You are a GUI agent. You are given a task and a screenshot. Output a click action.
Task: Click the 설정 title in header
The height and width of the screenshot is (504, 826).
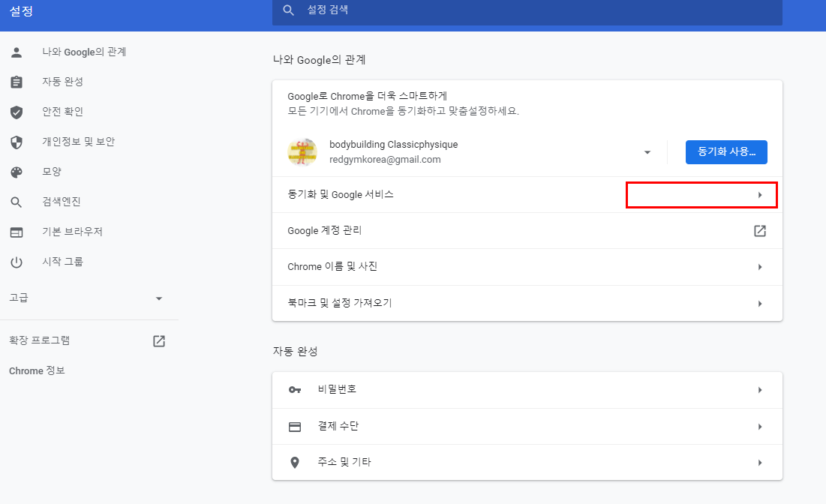[x=22, y=11]
